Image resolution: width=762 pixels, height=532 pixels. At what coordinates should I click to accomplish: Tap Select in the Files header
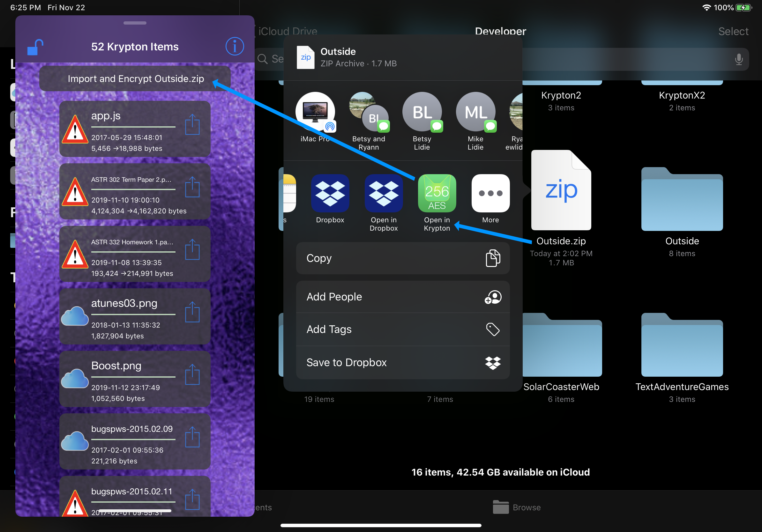[x=733, y=32]
